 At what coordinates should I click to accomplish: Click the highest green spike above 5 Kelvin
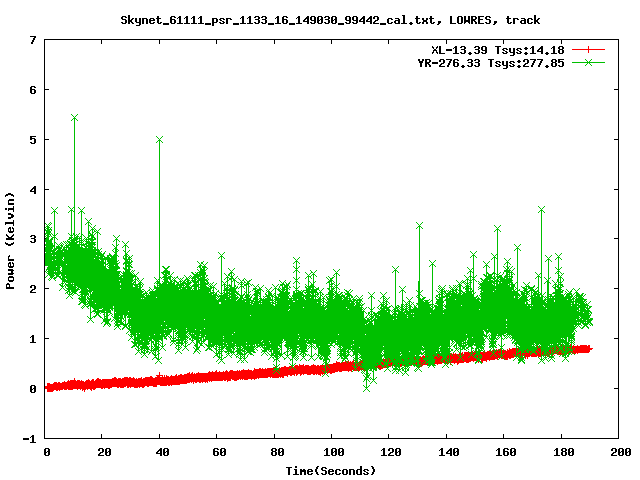[x=74, y=118]
